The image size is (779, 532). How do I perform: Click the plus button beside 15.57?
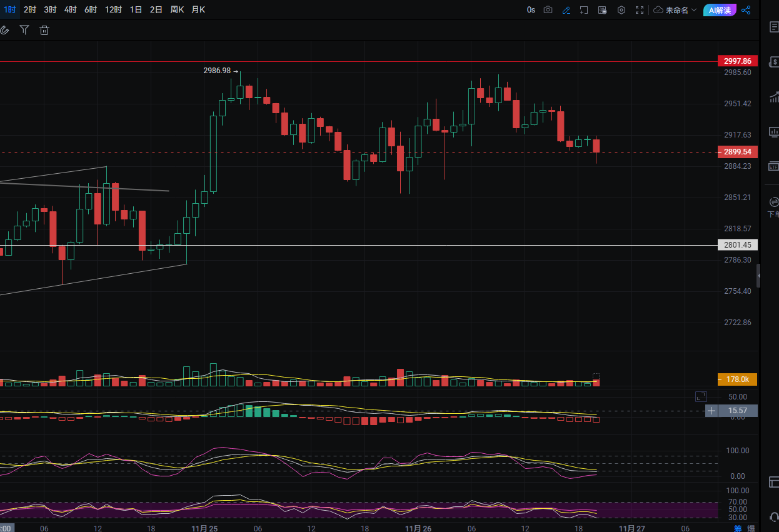(711, 411)
